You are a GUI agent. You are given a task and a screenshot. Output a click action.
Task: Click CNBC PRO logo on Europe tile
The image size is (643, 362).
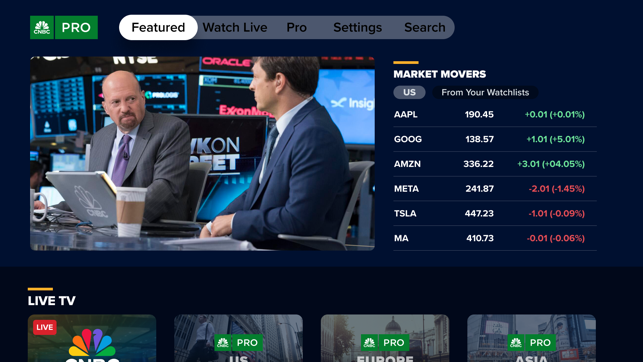(x=385, y=342)
